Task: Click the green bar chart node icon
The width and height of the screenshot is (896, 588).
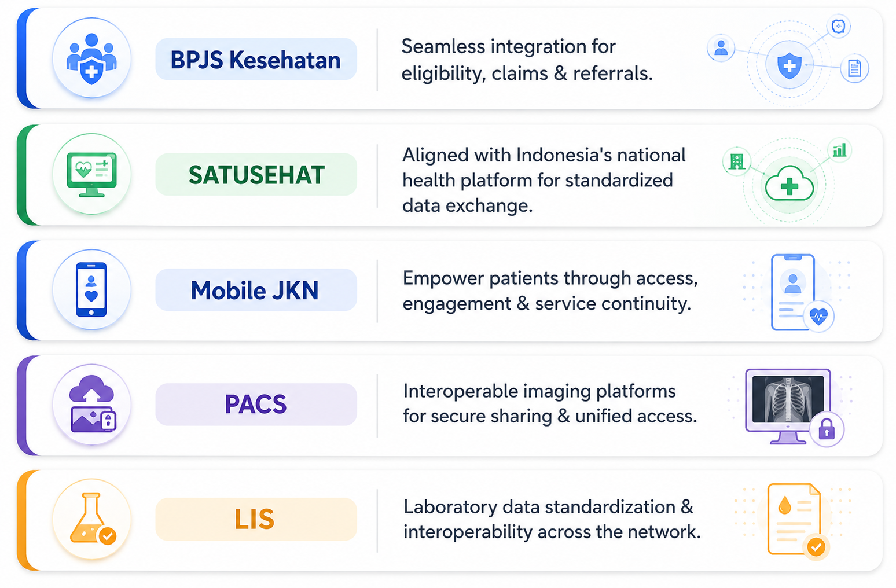Action: [x=839, y=150]
